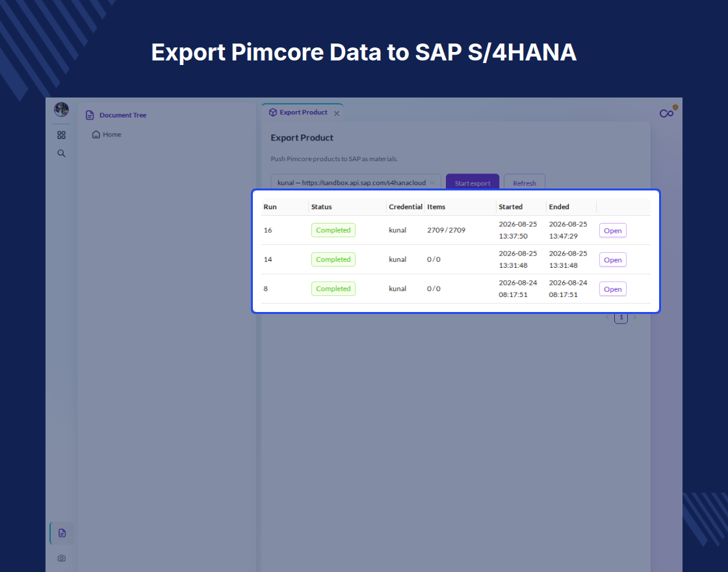Click the Refresh button
Viewport: 728px width, 572px height.
[525, 183]
